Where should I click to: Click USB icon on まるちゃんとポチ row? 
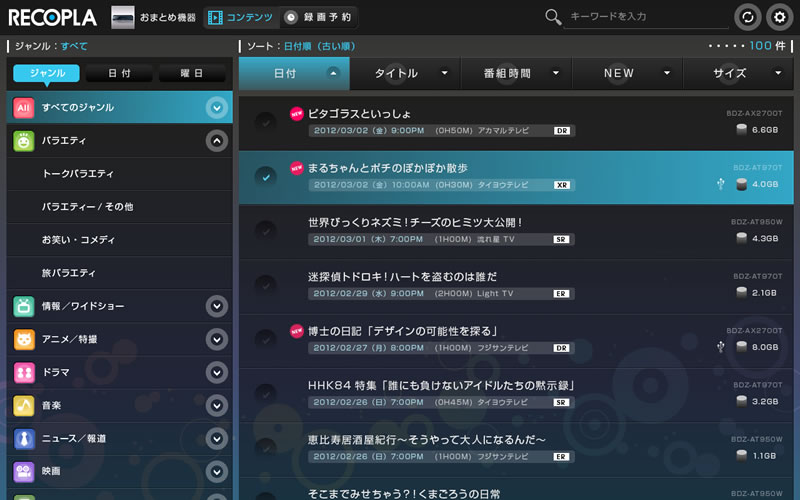click(720, 184)
